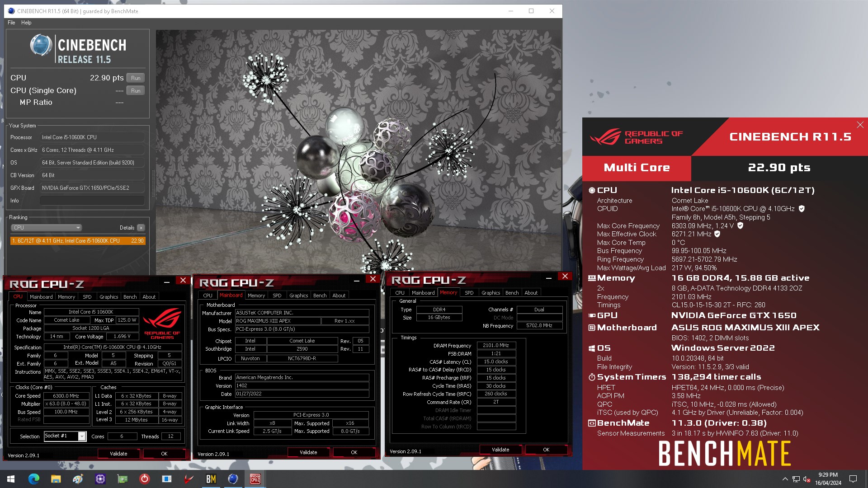Open the Help menu in Cinebench
This screenshot has height=488, width=868.
point(26,23)
